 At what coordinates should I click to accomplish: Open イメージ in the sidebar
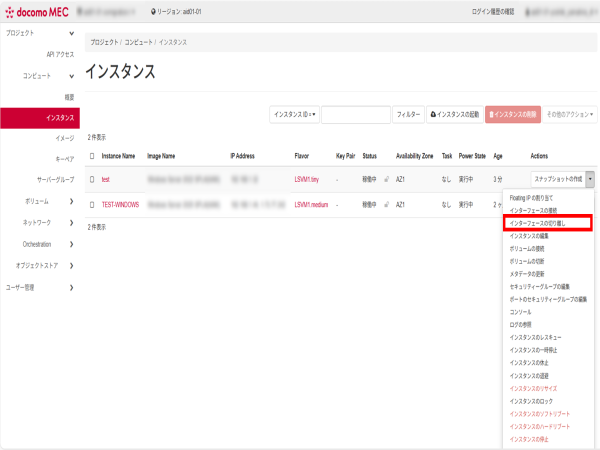coord(64,138)
